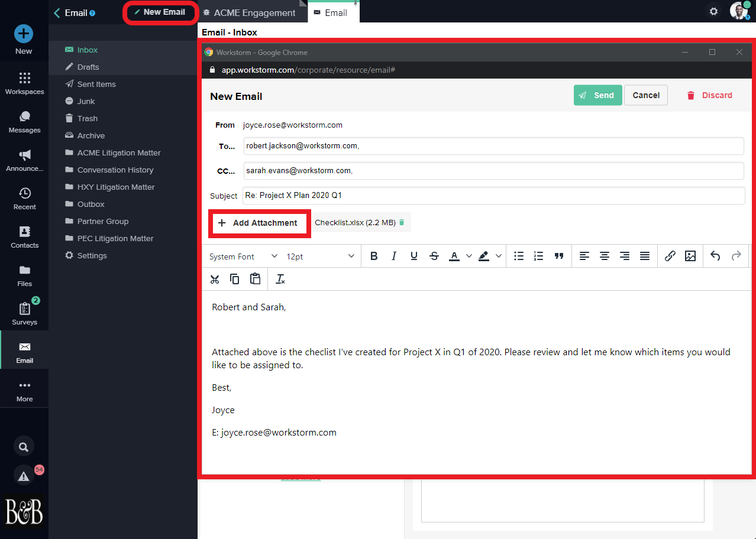Copy selected text icon
The height and width of the screenshot is (539, 756).
pyautogui.click(x=235, y=279)
